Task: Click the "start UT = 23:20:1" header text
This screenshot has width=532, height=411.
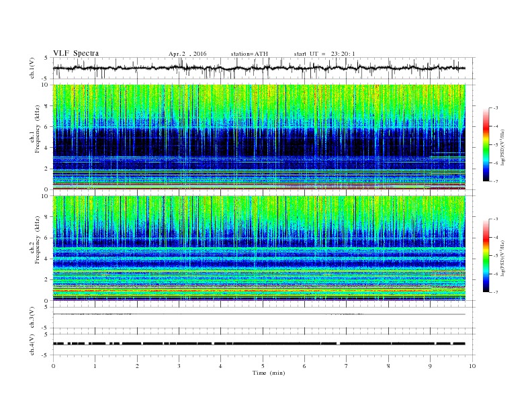Action: [324, 54]
